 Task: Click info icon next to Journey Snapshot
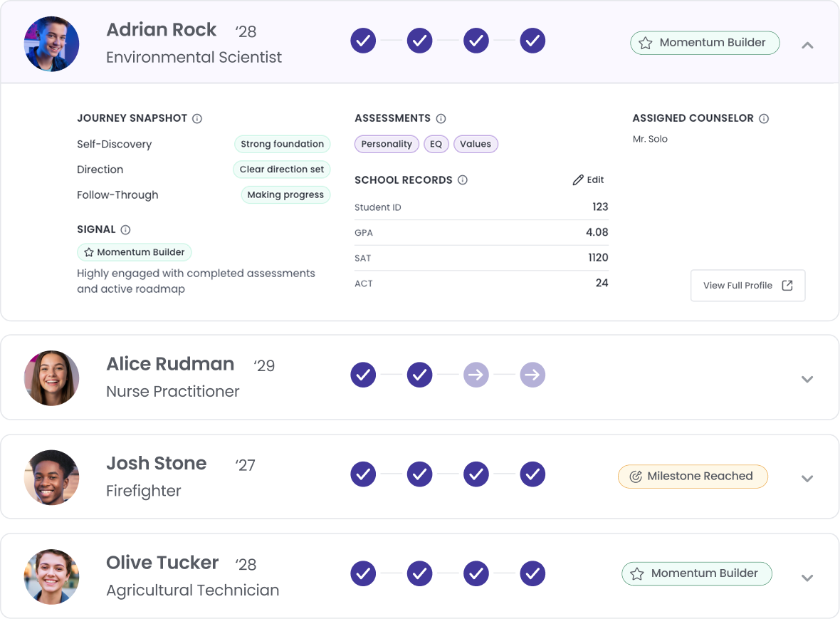197,119
